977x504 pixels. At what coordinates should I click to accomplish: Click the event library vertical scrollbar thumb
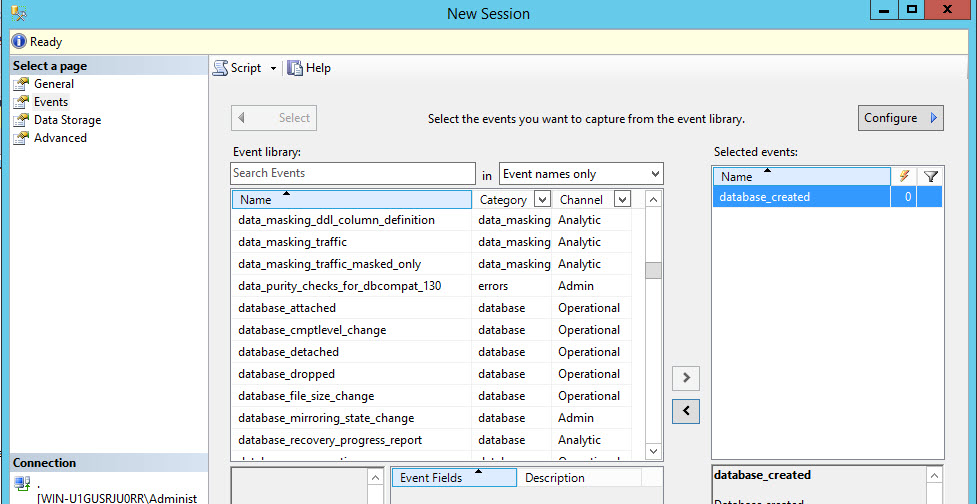pos(653,270)
